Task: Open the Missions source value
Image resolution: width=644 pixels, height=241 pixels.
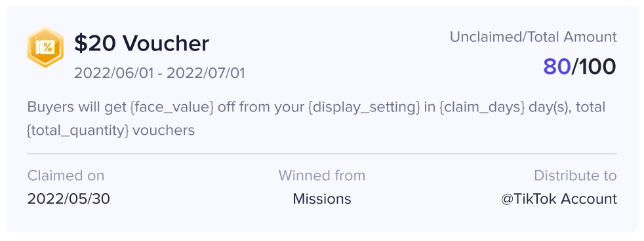Action: click(322, 199)
